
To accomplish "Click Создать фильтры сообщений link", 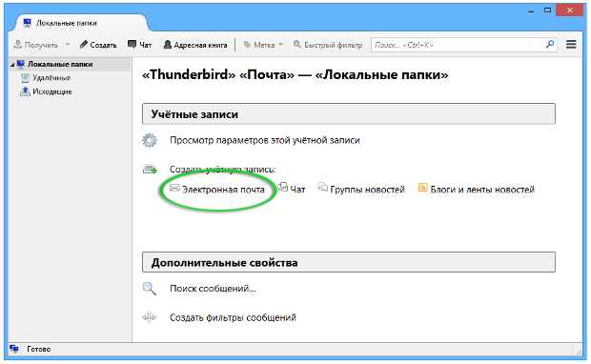I will (x=233, y=317).
